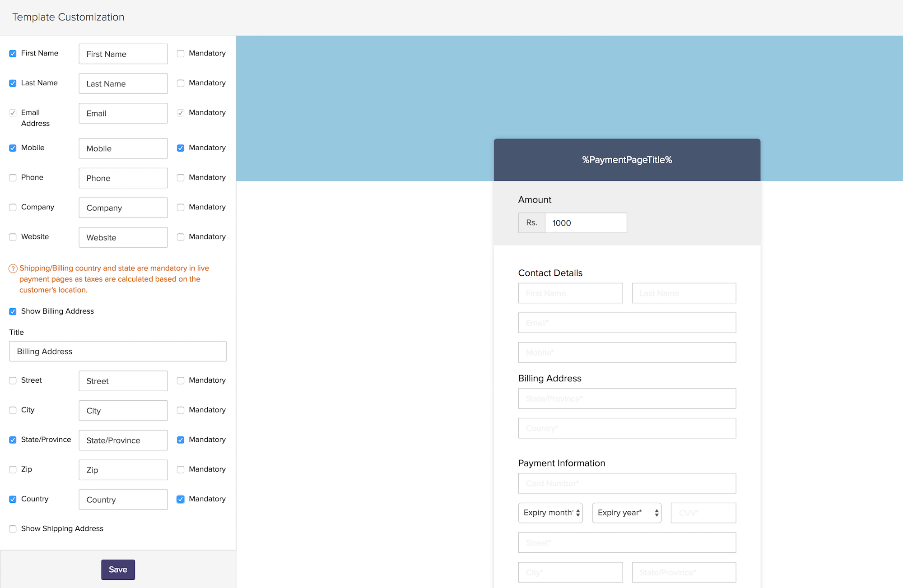Uncheck the First Name field checkbox
903x588 pixels.
(13, 54)
